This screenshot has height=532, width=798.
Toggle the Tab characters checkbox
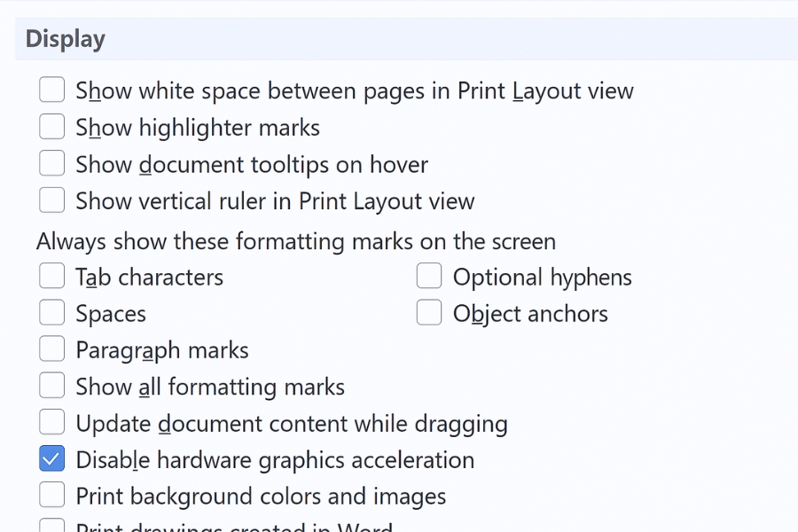(x=52, y=277)
